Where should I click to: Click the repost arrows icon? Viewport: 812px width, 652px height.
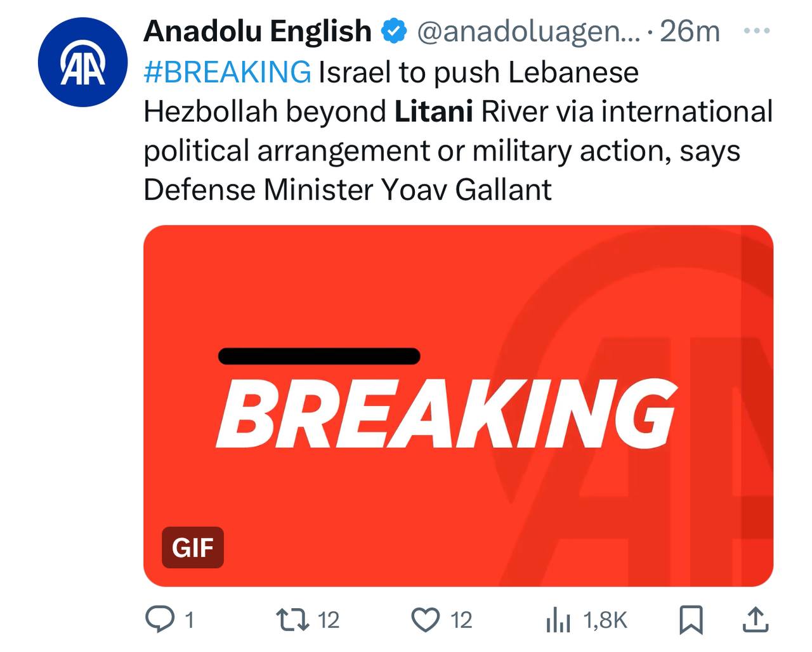(292, 620)
